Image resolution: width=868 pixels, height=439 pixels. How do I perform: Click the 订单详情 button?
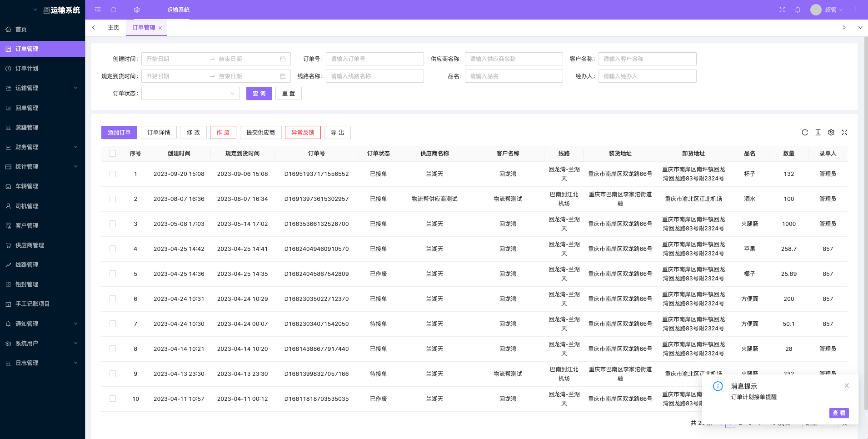[159, 132]
